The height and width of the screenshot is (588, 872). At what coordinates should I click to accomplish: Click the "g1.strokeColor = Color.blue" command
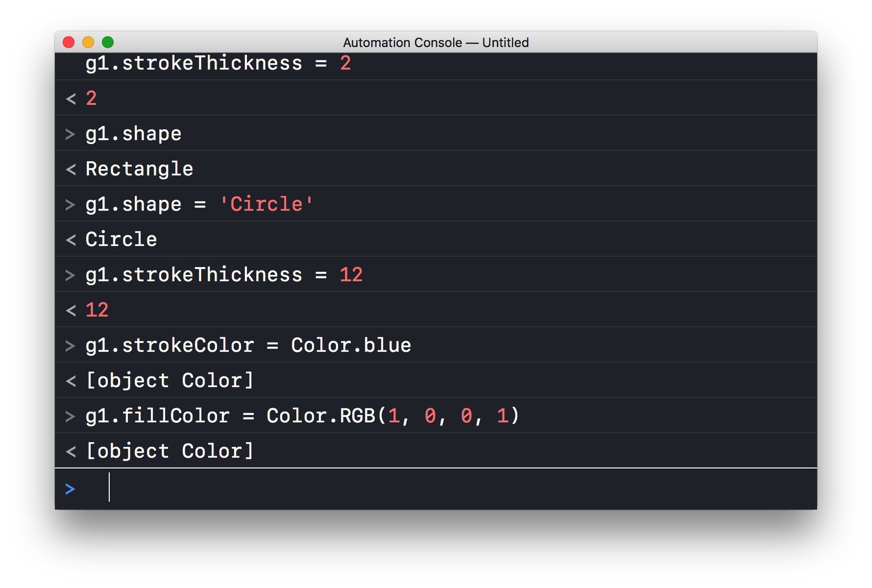248,345
